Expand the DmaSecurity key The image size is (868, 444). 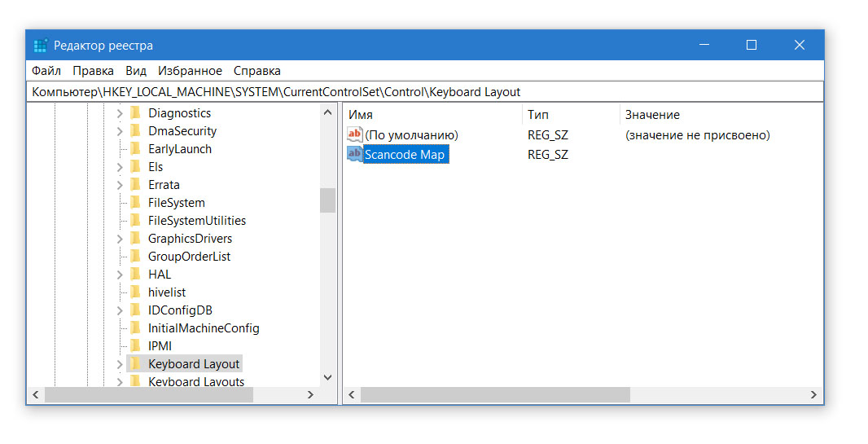point(120,131)
